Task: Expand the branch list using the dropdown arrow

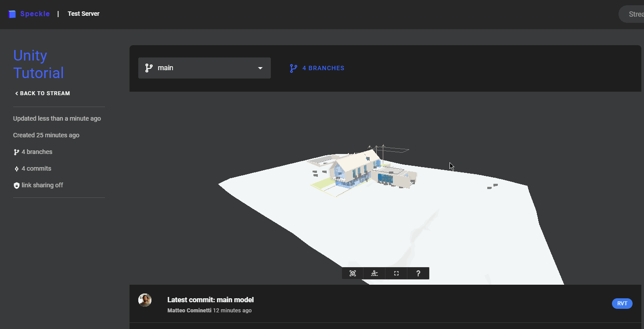Action: [260, 68]
